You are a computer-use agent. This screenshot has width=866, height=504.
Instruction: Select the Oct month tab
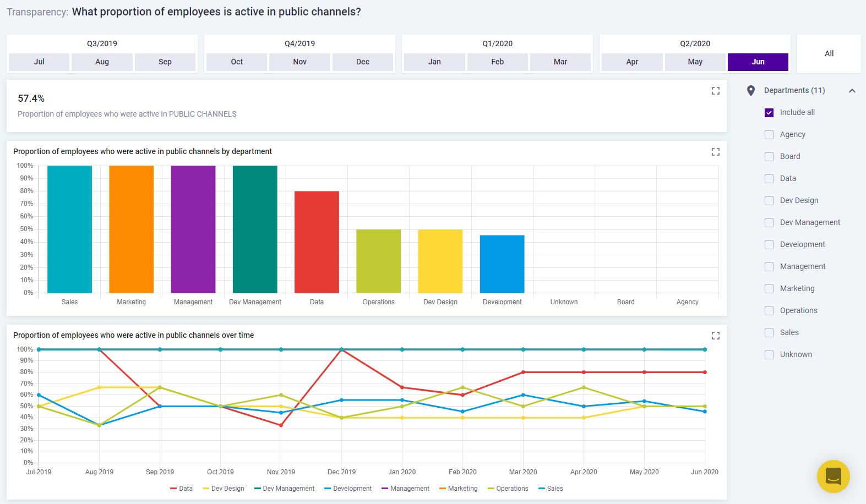click(x=237, y=62)
